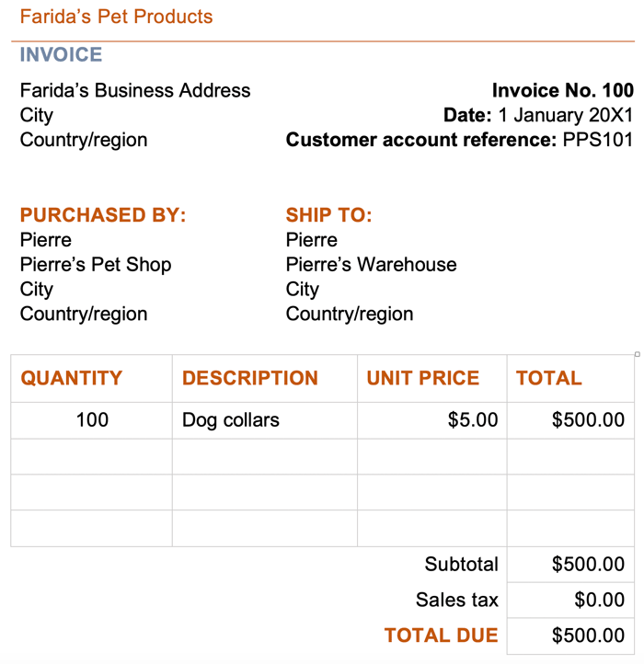This screenshot has height=664, width=644.
Task: Click the $5.00 unit price cell
Action: tap(473, 420)
